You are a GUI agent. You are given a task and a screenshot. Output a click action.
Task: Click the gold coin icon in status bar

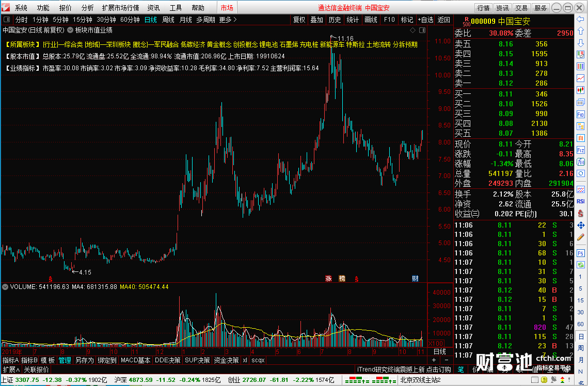(544, 380)
